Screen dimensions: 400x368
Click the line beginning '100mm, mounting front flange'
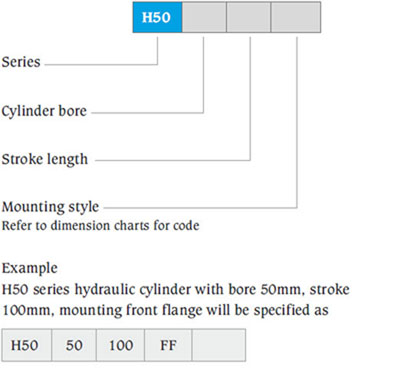pos(165,310)
